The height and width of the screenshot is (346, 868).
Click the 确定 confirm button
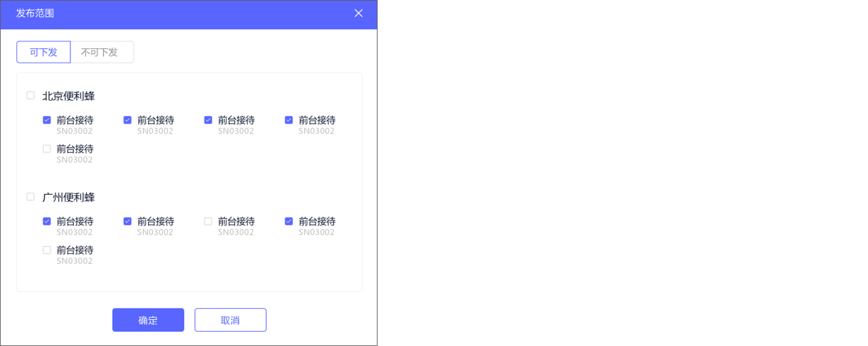coord(148,320)
